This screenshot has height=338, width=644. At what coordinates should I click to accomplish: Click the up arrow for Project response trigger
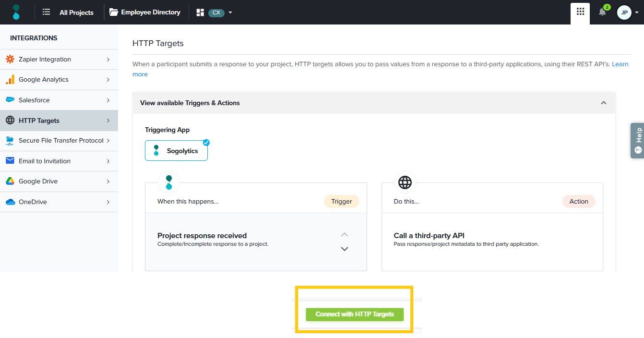[344, 235]
